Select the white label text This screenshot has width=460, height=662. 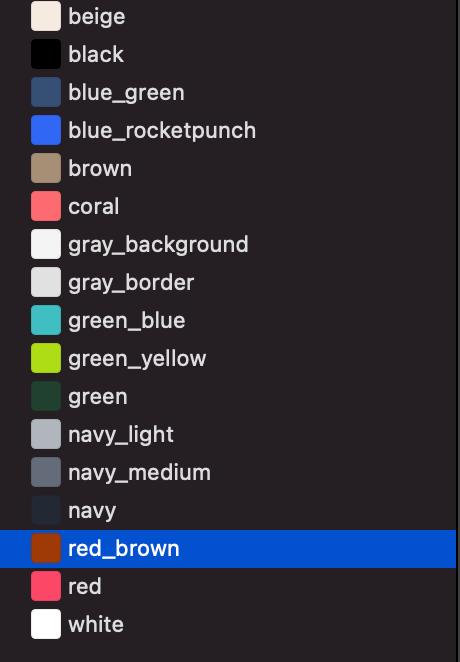coord(96,624)
